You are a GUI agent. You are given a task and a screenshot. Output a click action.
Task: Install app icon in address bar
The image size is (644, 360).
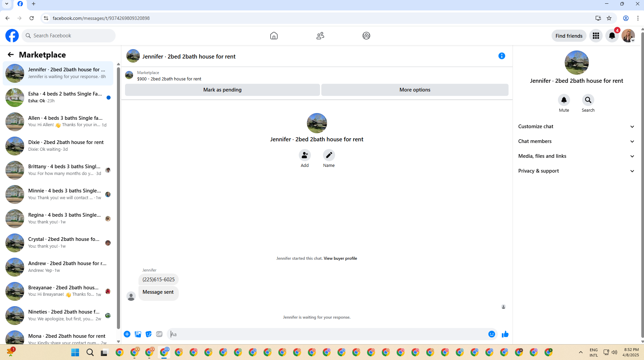[598, 18]
